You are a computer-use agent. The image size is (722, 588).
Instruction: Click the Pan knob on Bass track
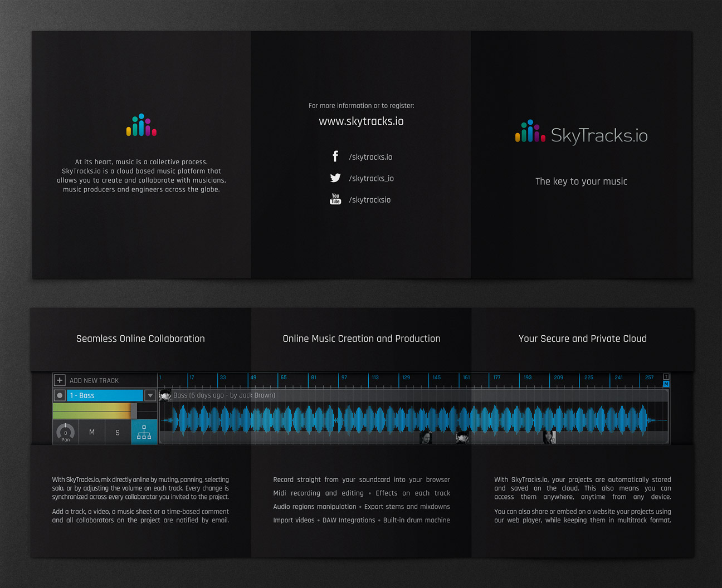(66, 432)
